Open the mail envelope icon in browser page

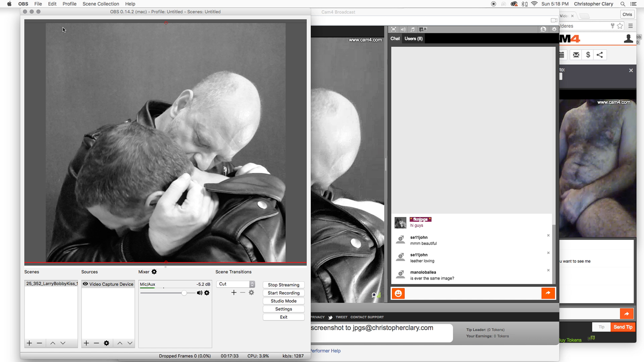576,55
